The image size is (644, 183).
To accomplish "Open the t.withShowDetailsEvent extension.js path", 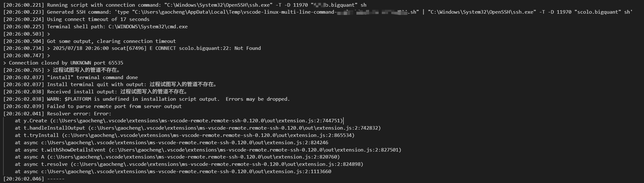I will pyautogui.click(x=255, y=150).
